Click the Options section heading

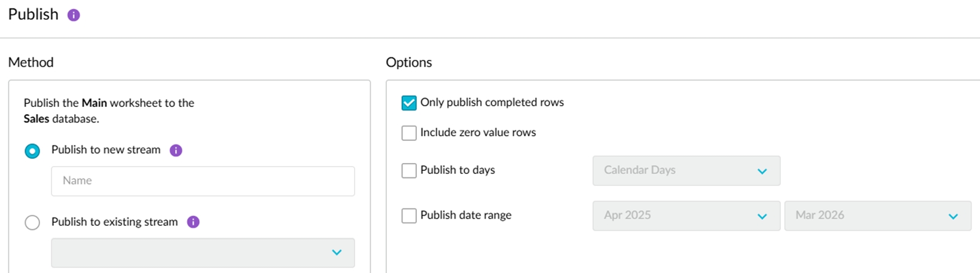point(409,62)
